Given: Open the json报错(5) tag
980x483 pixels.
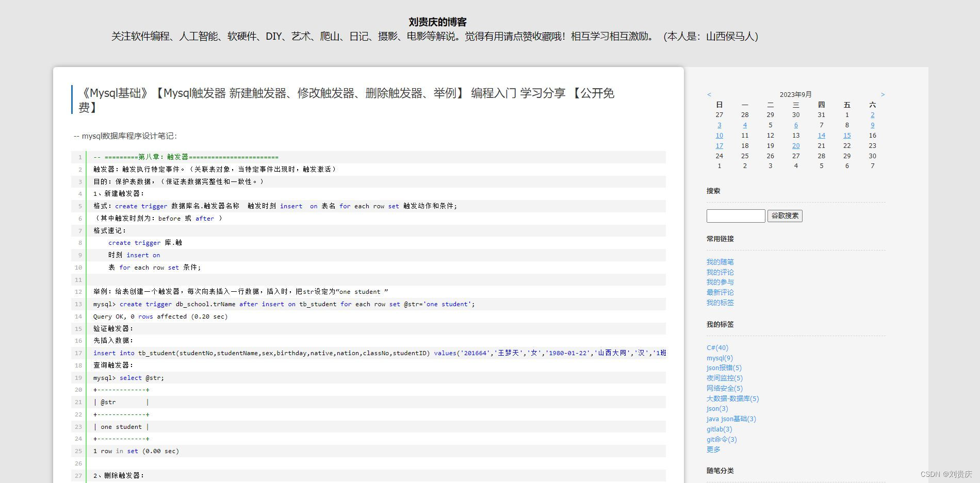Looking at the screenshot, I should [724, 368].
